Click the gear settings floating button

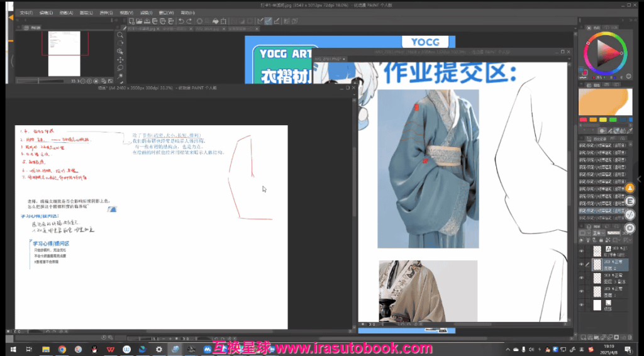coord(630,228)
